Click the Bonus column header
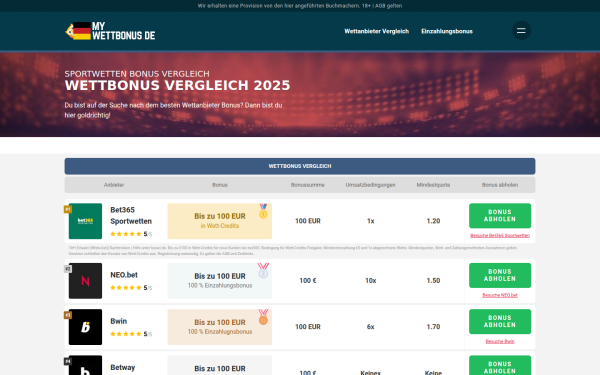 click(220, 185)
